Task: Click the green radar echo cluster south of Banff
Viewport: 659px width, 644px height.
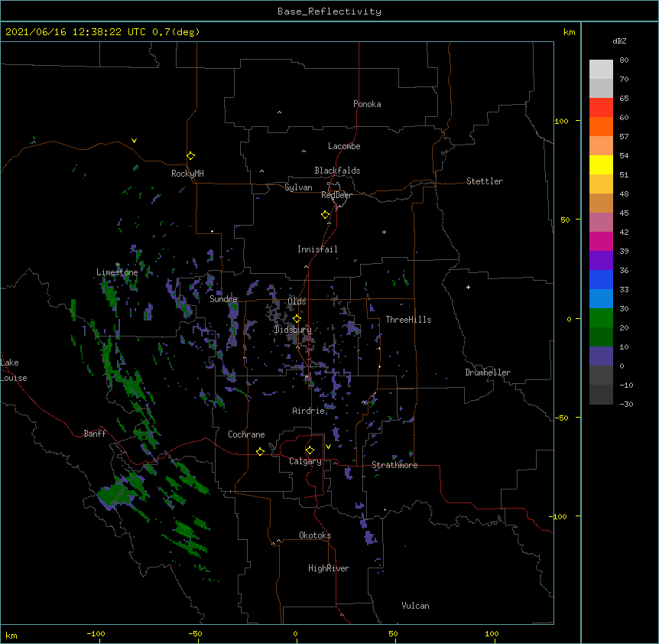Action: [x=116, y=494]
